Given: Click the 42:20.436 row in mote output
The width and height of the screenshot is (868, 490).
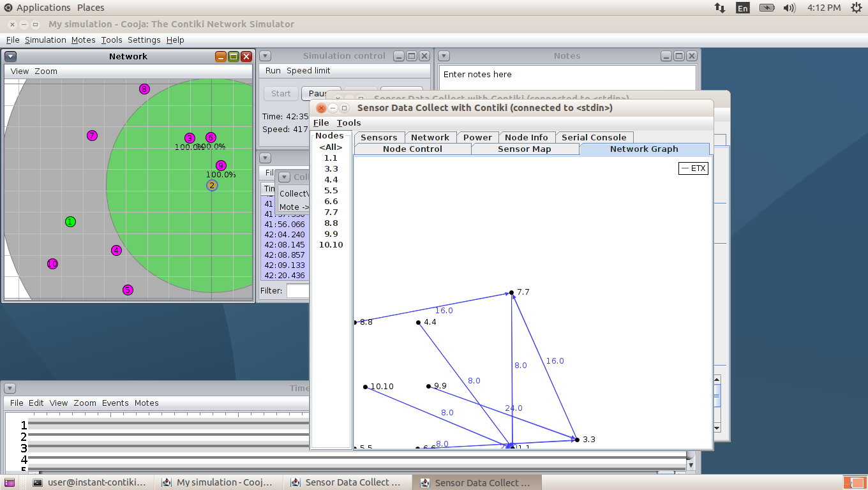Looking at the screenshot, I should tap(285, 276).
